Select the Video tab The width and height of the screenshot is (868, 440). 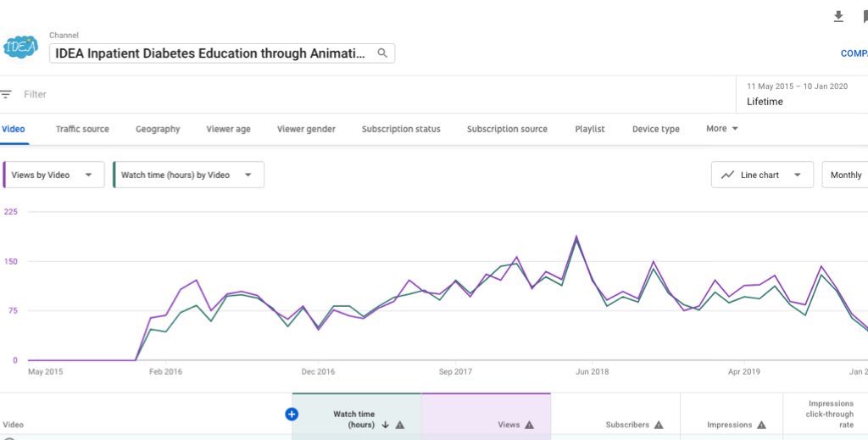(x=14, y=129)
